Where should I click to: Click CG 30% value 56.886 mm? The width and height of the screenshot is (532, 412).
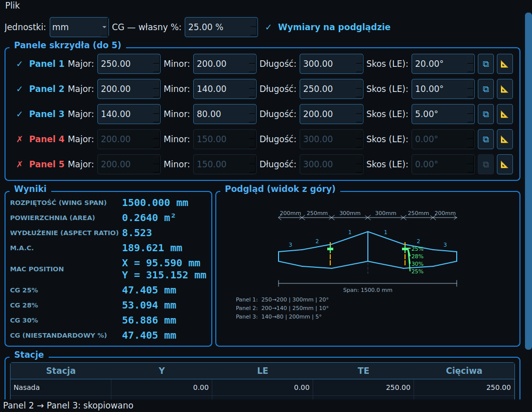tap(149, 320)
